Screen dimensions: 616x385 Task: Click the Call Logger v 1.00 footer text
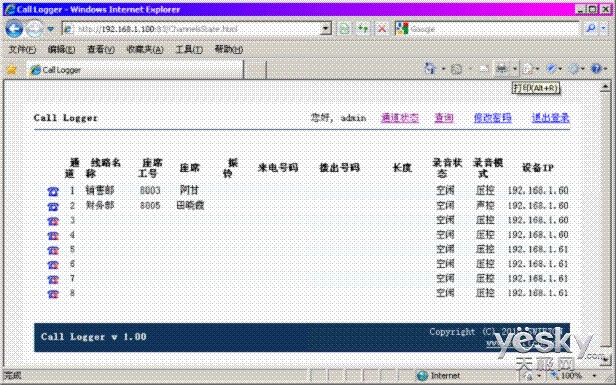[94, 337]
